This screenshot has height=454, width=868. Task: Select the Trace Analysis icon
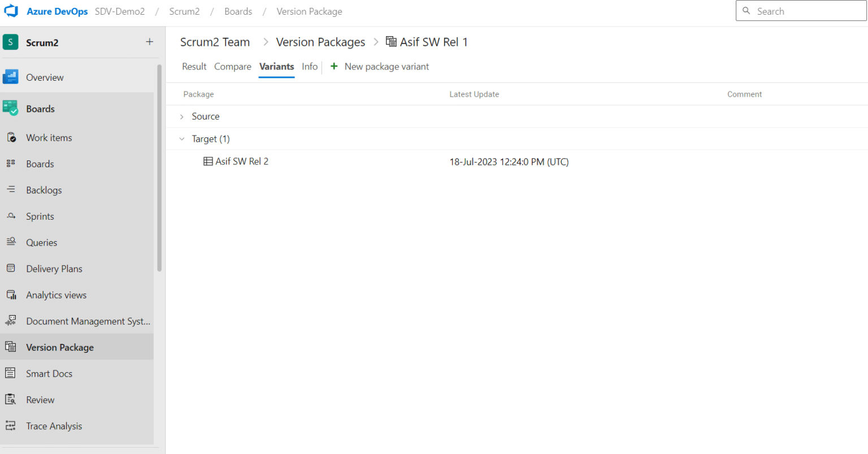11,426
